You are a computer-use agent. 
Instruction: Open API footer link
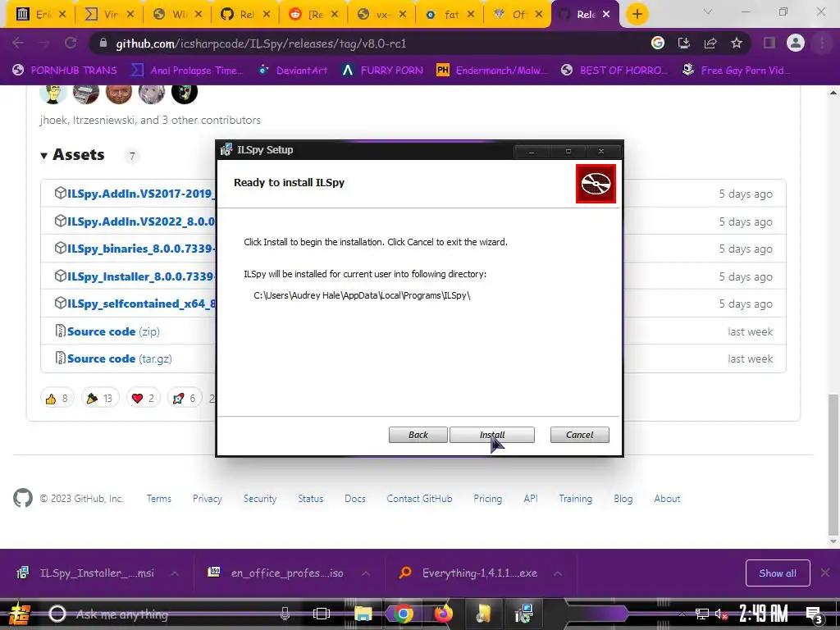tap(531, 498)
